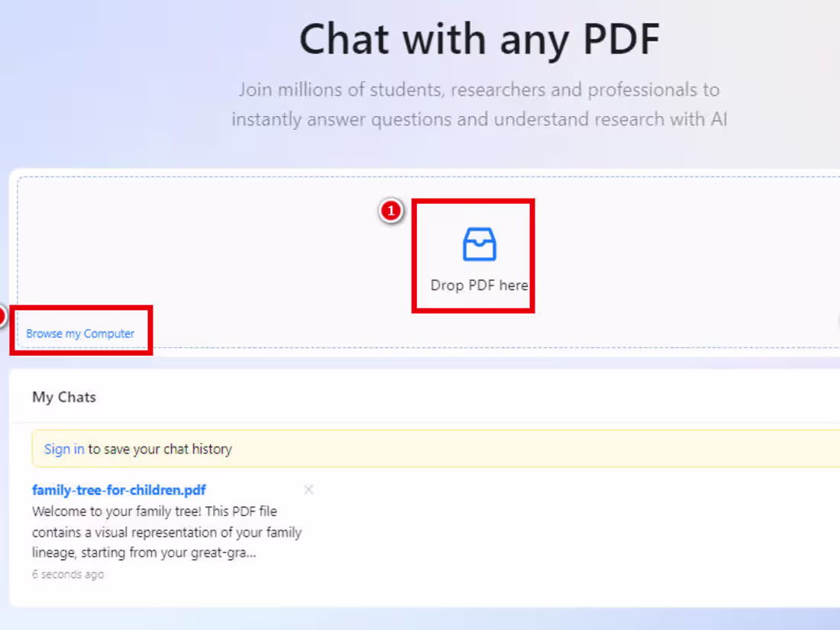The height and width of the screenshot is (630, 840).
Task: Open 'Browse my Computer' to upload a file
Action: (x=80, y=333)
